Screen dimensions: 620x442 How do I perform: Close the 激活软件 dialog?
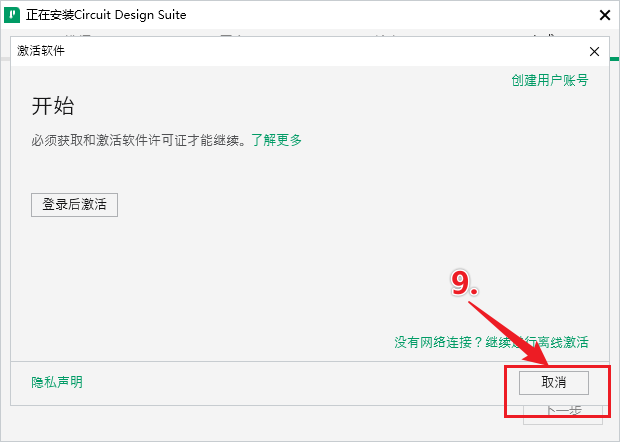594,51
